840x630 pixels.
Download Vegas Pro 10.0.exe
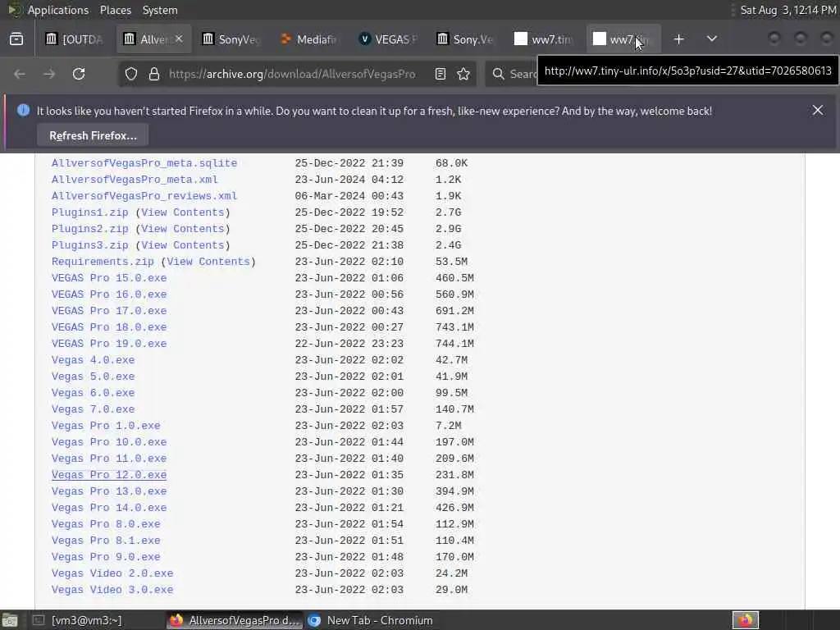(109, 442)
